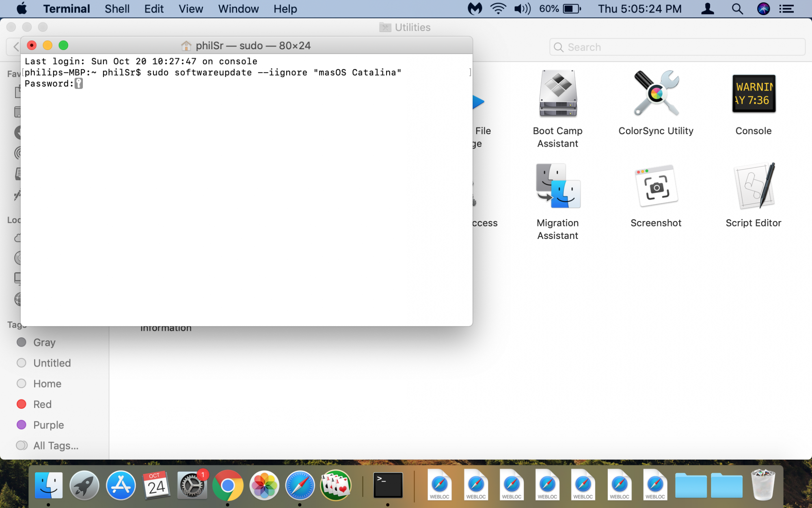Open the Window menu
812x508 pixels.
[238, 9]
